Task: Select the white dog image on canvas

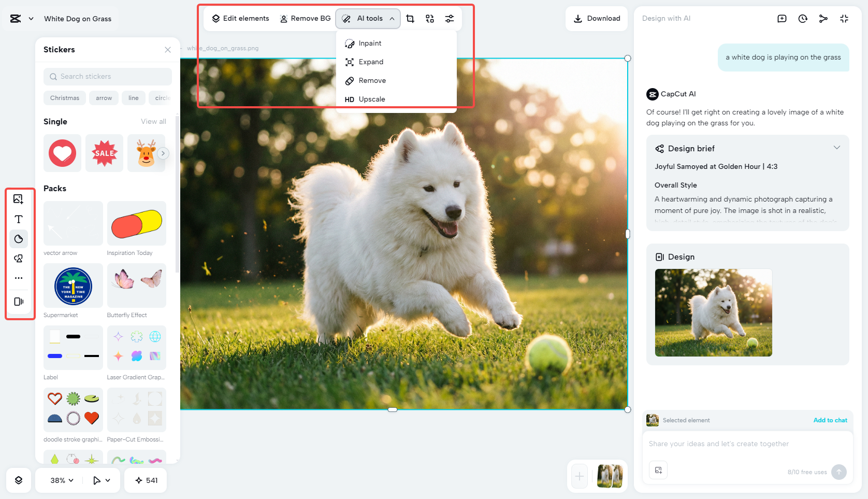Action: coord(404,234)
